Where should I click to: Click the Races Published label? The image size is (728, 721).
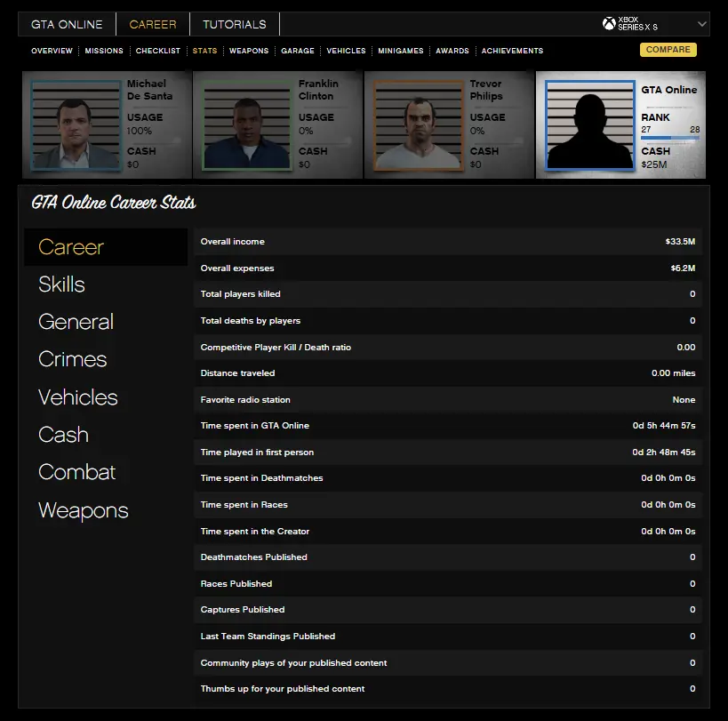(x=236, y=584)
